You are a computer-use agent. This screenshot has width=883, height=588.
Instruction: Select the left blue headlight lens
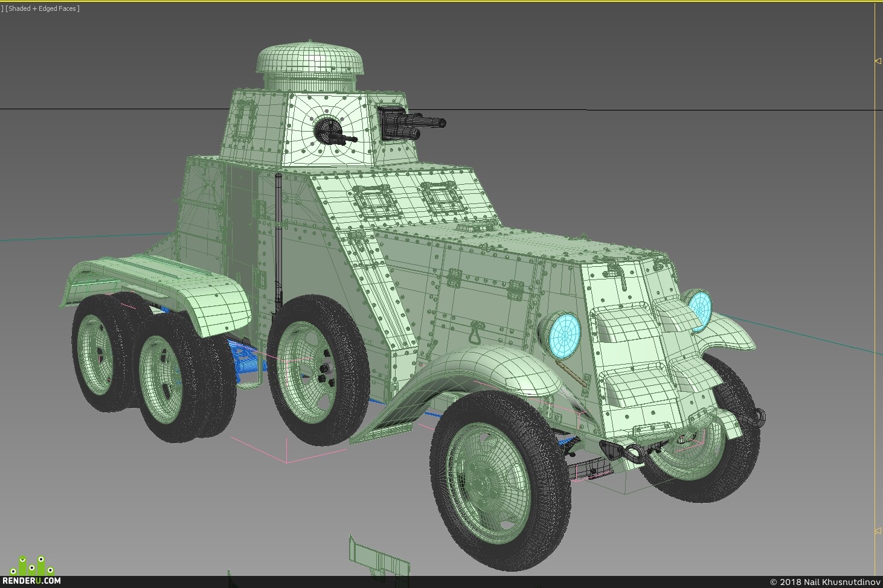coord(565,334)
